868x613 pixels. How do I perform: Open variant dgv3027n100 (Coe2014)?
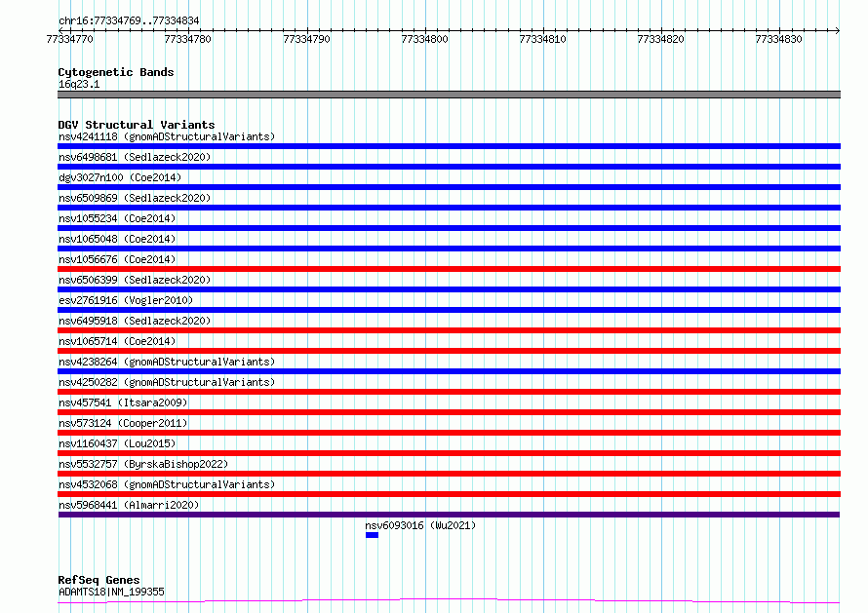120,177
